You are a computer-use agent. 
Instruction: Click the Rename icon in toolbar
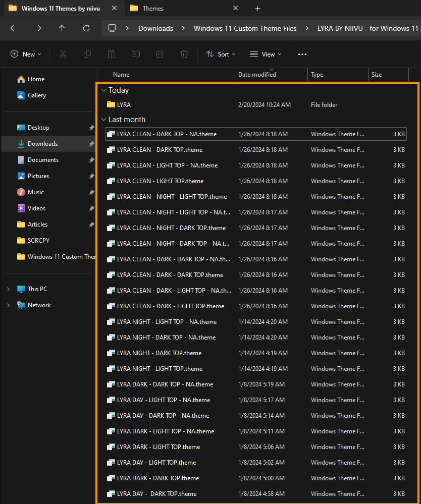click(136, 54)
